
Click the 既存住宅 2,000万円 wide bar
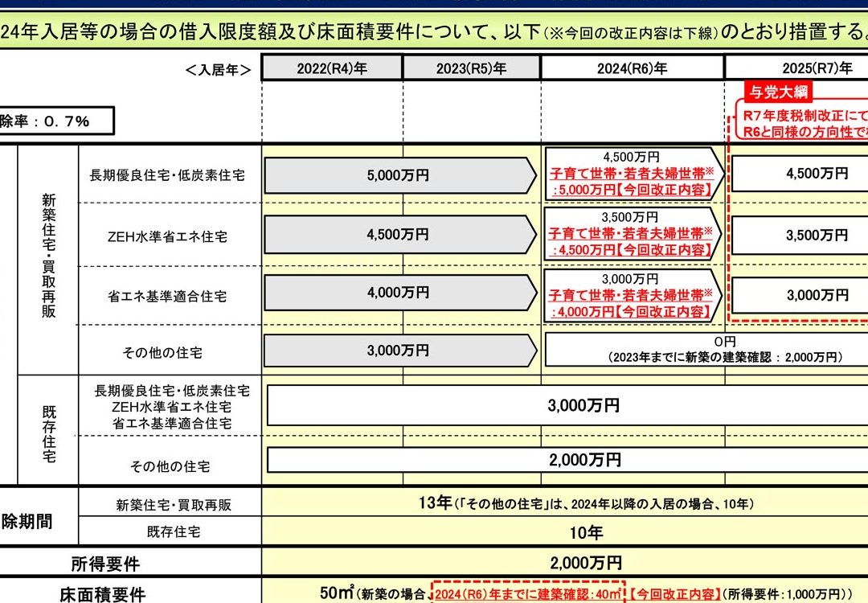(568, 460)
